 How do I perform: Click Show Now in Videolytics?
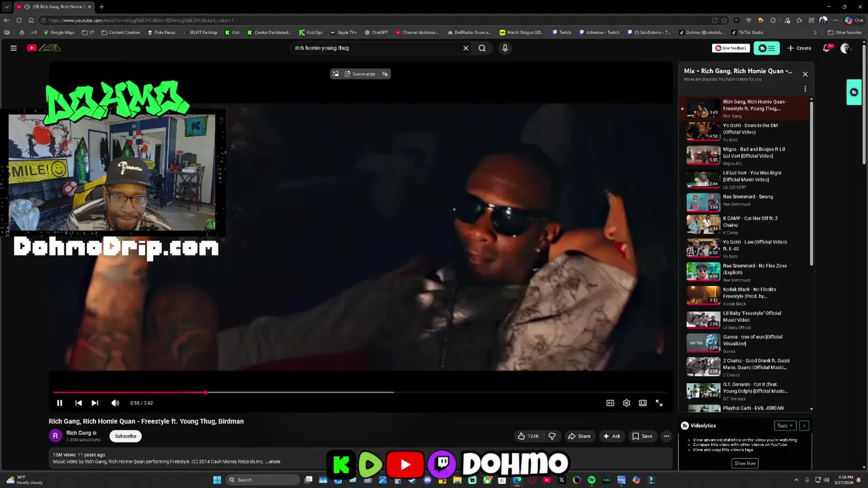745,463
